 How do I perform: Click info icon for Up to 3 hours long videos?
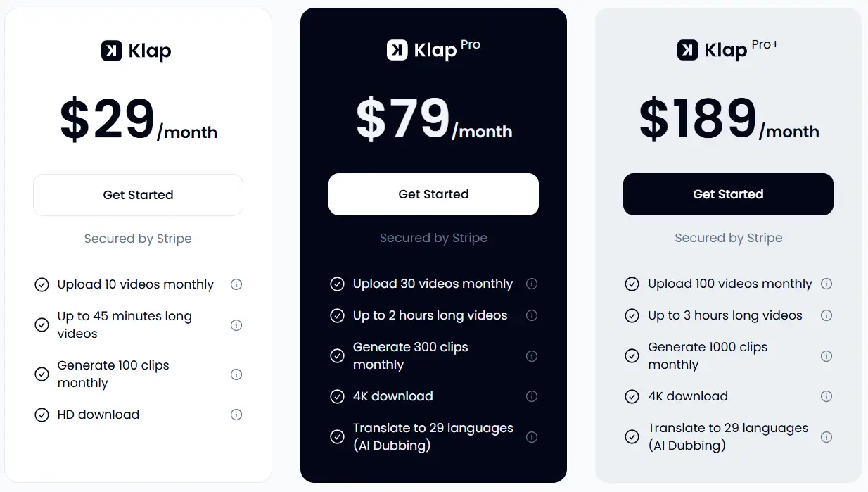click(x=826, y=315)
